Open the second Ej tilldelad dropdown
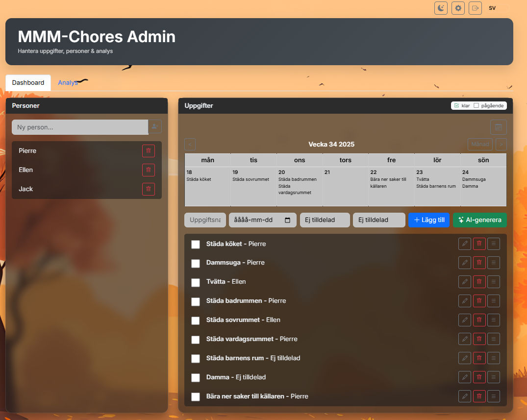The width and height of the screenshot is (527, 420). point(379,220)
